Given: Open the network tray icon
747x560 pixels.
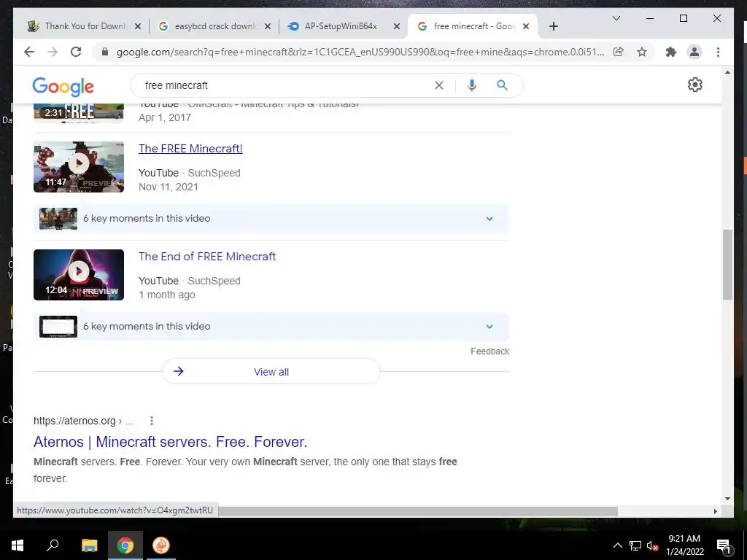Looking at the screenshot, I should [x=635, y=545].
